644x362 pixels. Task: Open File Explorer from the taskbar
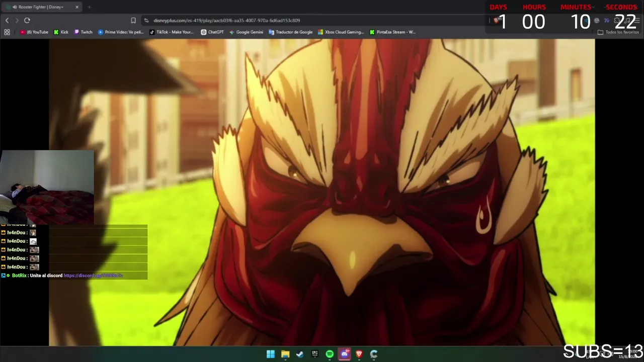tap(285, 354)
